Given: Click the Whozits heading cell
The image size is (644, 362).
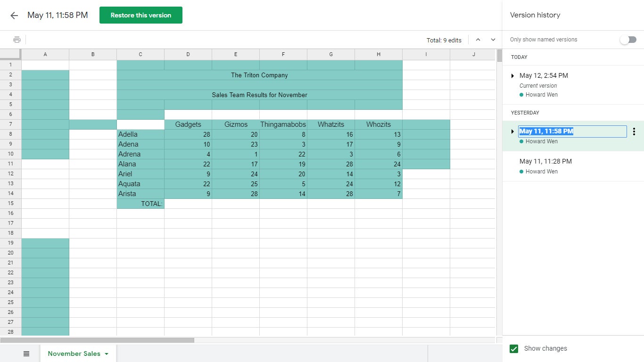Looking at the screenshot, I should coord(379,124).
